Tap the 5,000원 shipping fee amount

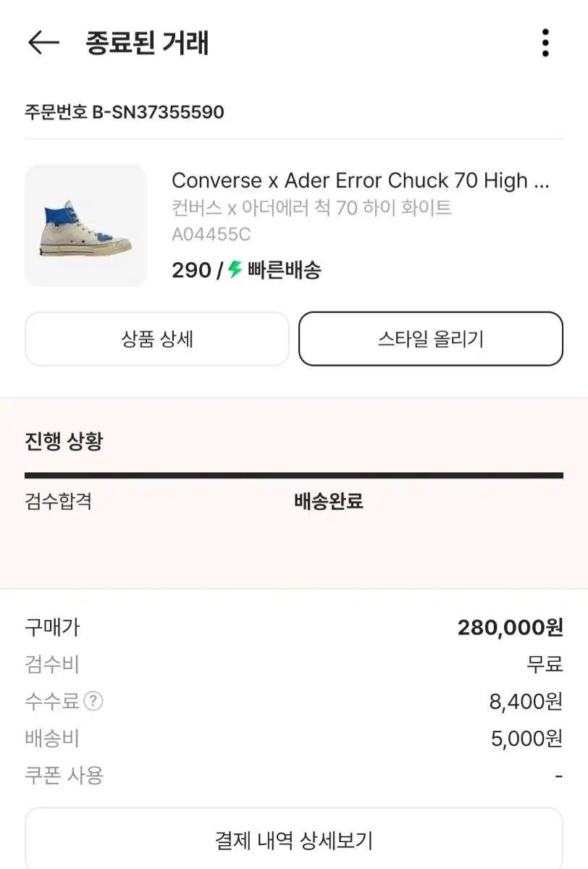point(526,739)
